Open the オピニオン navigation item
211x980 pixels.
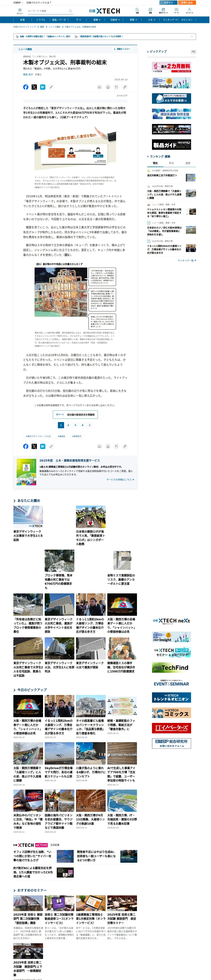pyautogui.click(x=187, y=20)
